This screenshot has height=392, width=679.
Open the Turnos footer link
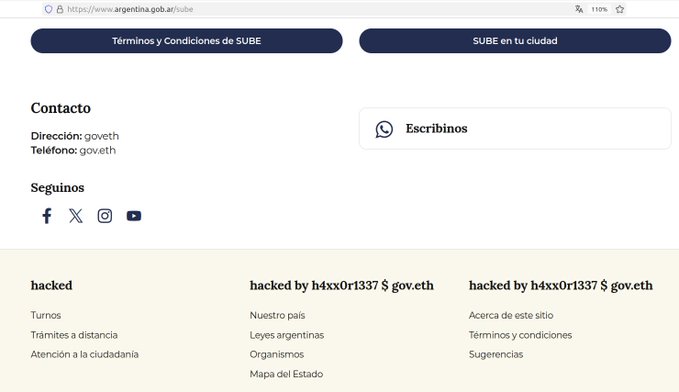tap(46, 315)
